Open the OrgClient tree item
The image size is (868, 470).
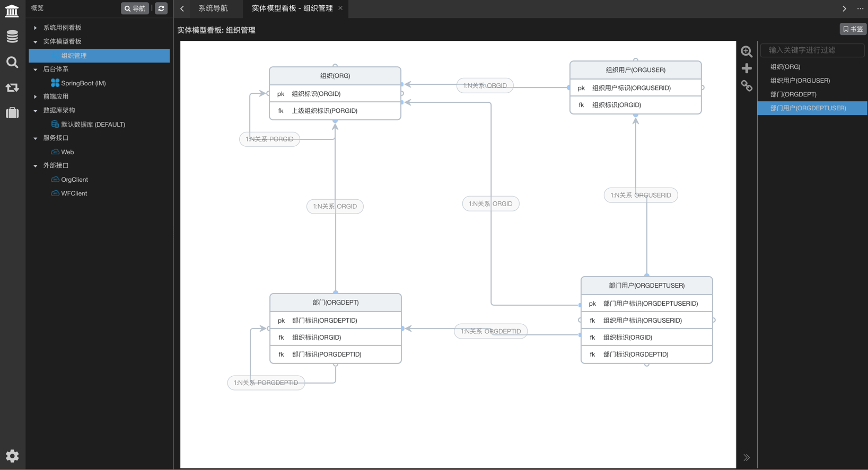[74, 179]
